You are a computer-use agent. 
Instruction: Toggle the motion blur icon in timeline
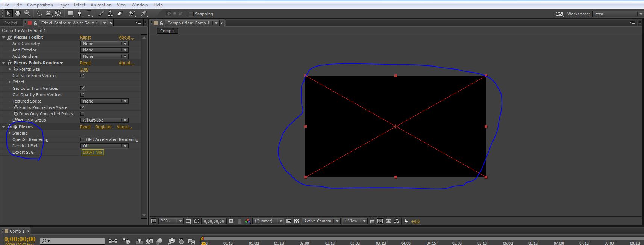tap(159, 241)
